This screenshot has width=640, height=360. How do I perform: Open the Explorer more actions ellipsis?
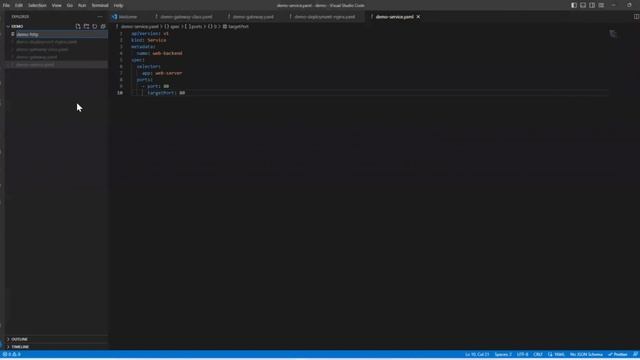coord(100,17)
